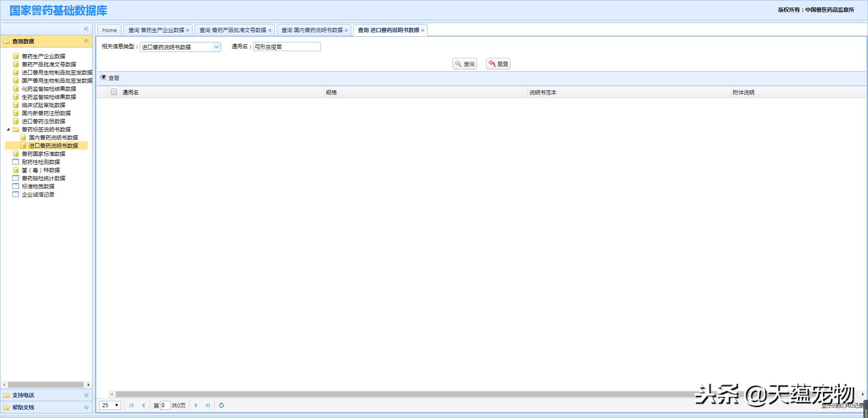Click the first page pagination icon

tap(132, 405)
